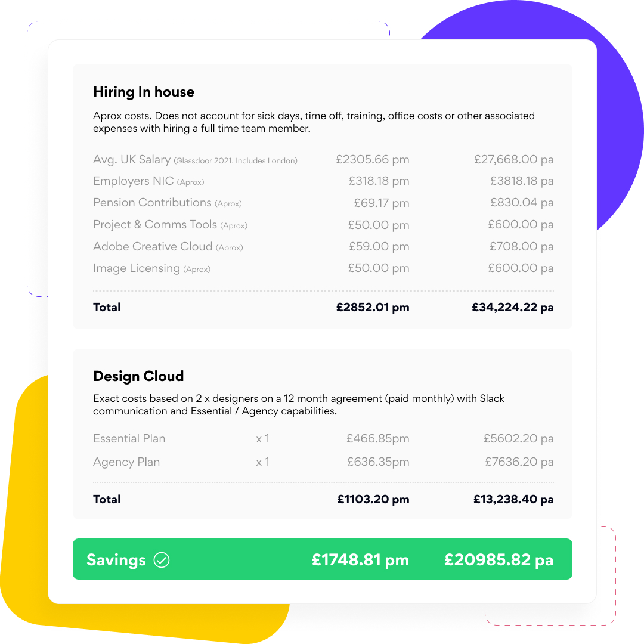This screenshot has height=644, width=644.
Task: Click the Savings checkmark circle icon
Action: pyautogui.click(x=162, y=560)
